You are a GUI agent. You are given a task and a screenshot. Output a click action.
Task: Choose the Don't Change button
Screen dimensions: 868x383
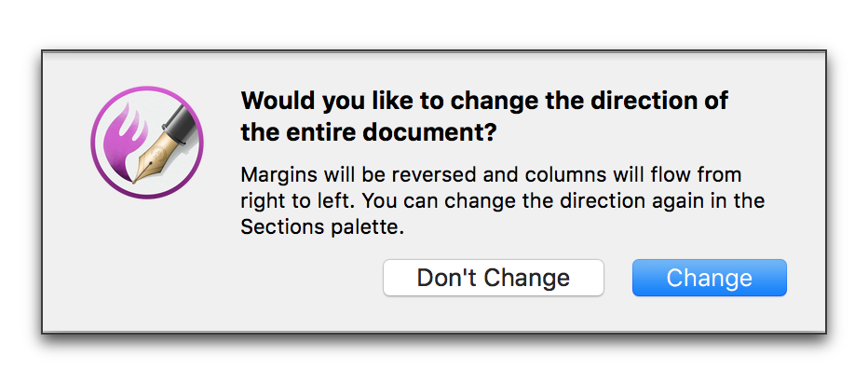click(494, 278)
